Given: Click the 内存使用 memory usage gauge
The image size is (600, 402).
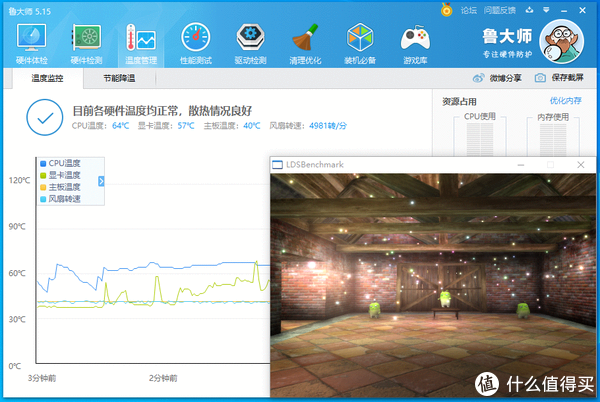Looking at the screenshot, I should click(553, 135).
